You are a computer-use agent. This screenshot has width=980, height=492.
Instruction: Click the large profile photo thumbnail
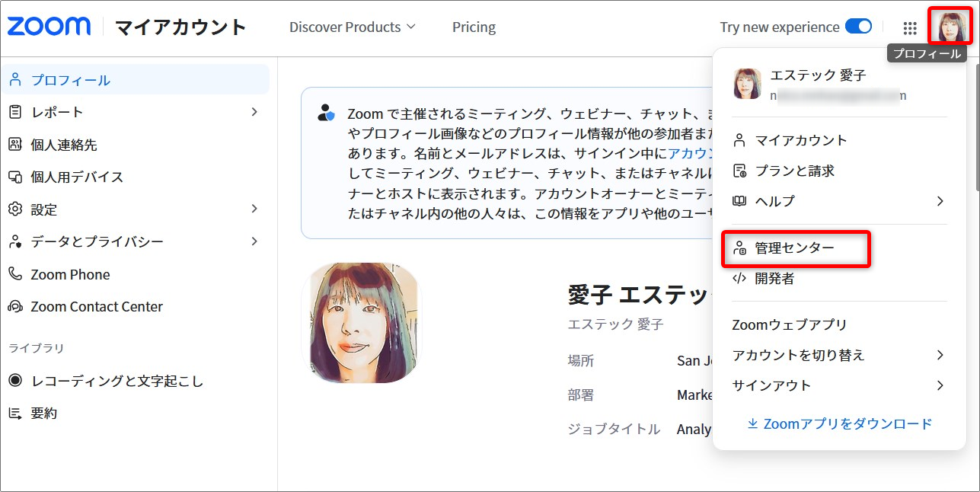tap(362, 323)
